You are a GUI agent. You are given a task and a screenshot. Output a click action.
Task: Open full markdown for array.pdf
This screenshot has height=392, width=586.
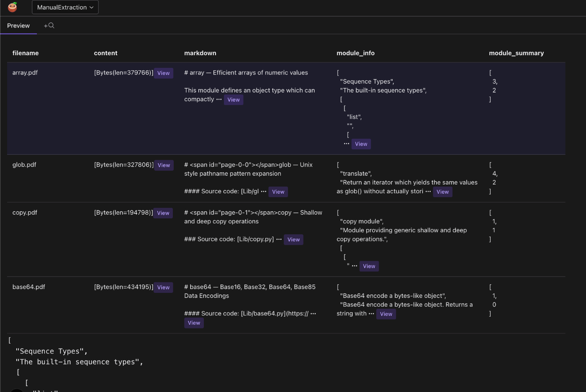click(x=233, y=100)
